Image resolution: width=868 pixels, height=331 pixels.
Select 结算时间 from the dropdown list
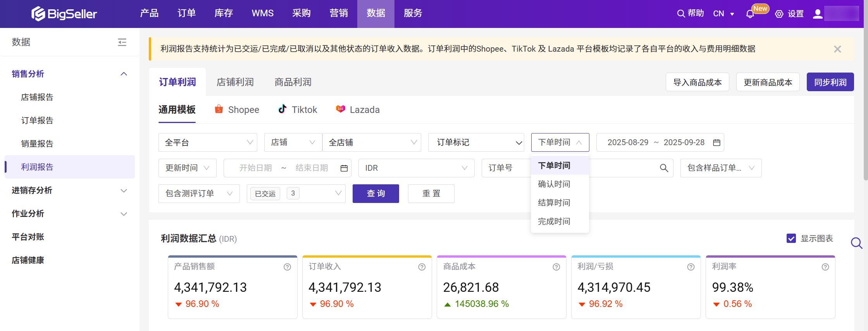pos(554,203)
